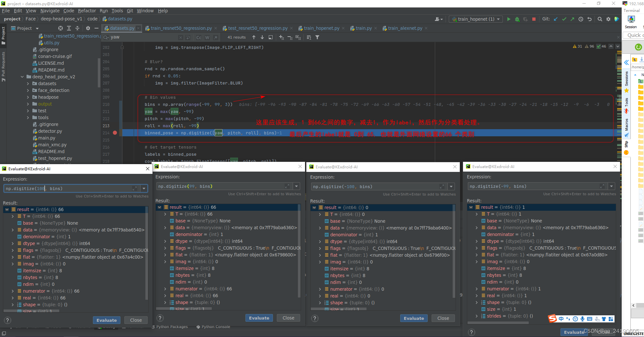Click Evaluate in the np.digitize(100, bins) dialog
The width and height of the screenshot is (644, 337).
[x=107, y=320]
